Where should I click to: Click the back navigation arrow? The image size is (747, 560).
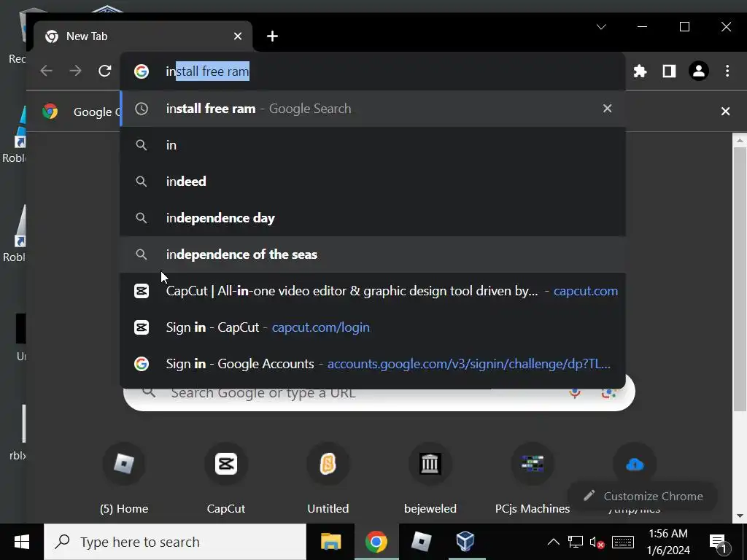(x=46, y=71)
